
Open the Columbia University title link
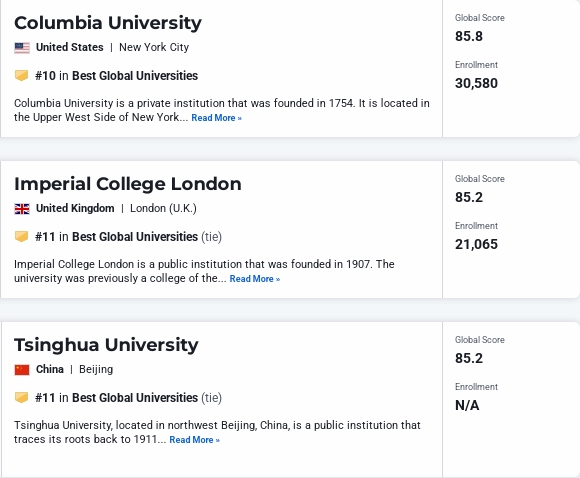108,23
